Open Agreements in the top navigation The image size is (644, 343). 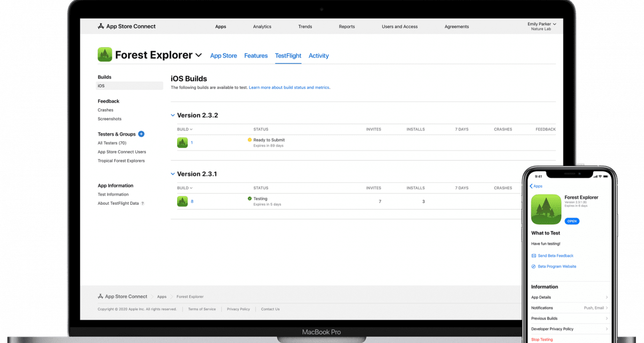click(457, 26)
